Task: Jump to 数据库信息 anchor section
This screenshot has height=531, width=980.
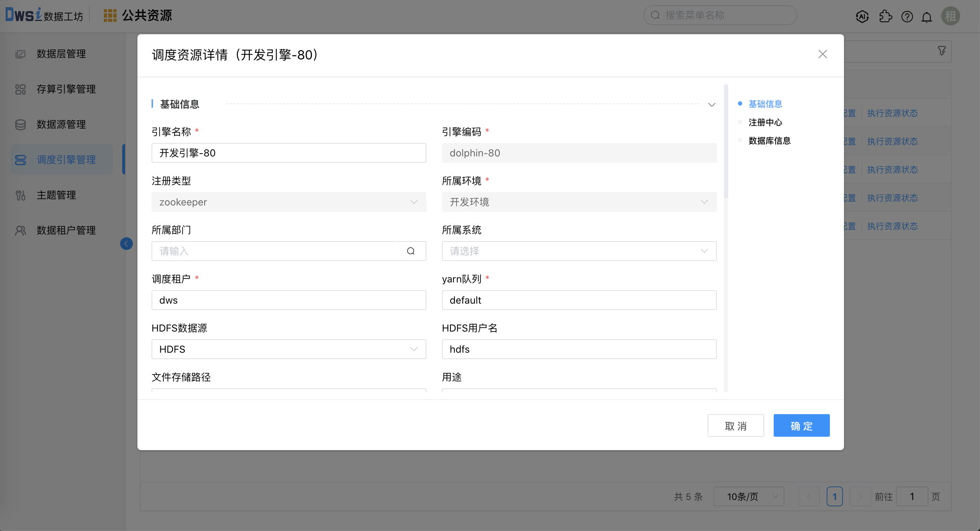Action: 769,141
